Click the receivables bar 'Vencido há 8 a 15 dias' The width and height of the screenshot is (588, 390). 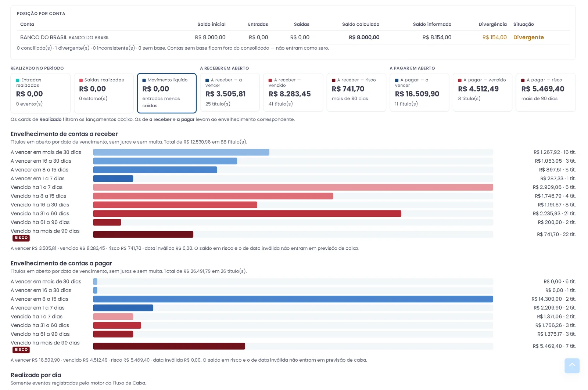tap(213, 196)
